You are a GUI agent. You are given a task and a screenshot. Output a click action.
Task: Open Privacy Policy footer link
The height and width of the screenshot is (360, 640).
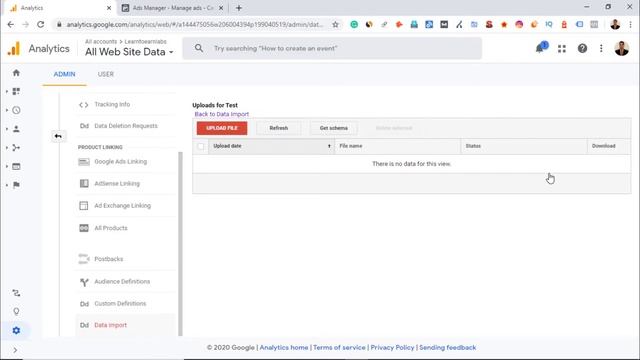[x=392, y=348]
